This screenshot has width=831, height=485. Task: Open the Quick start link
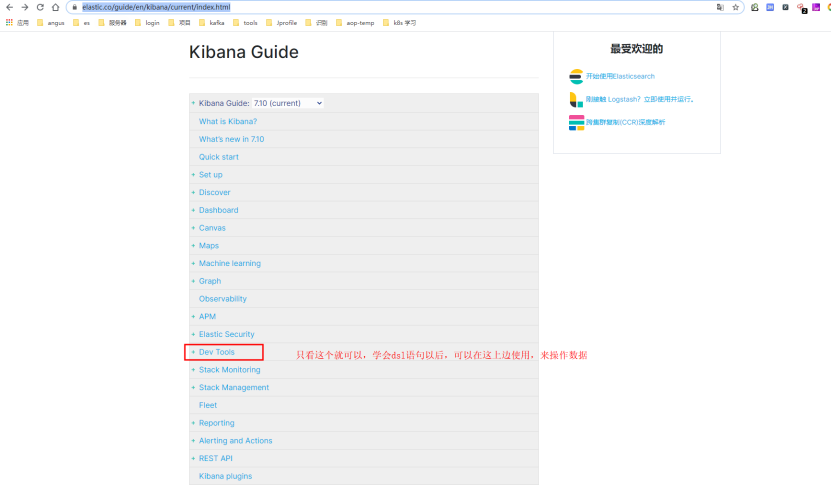coord(219,157)
